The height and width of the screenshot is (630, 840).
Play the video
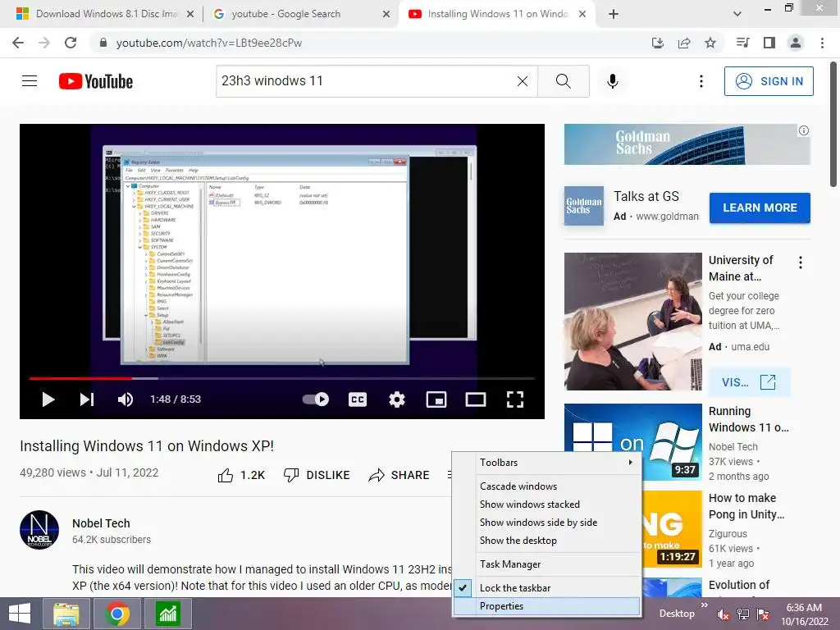(x=48, y=399)
